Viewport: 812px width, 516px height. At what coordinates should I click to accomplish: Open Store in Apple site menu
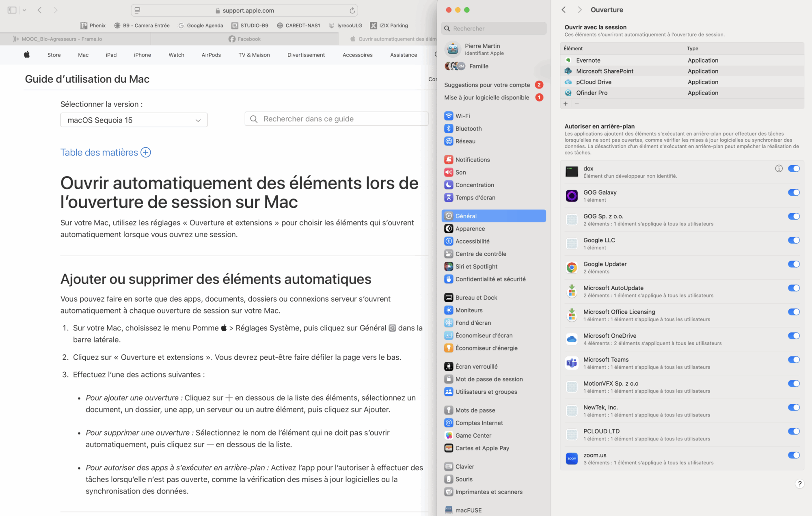point(54,55)
